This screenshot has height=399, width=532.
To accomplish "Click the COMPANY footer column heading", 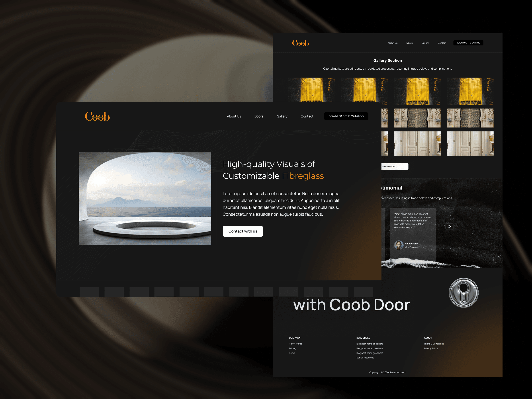I will point(295,338).
